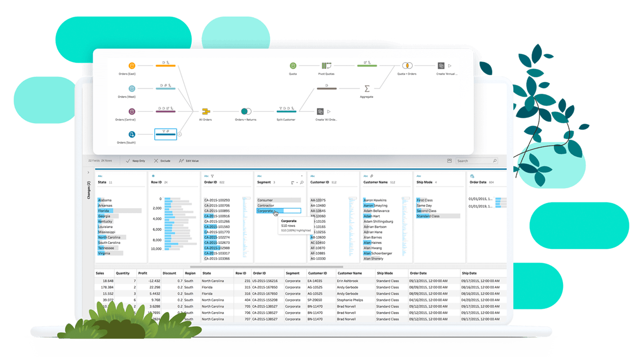Select the Orders (South) input step icon
The height and width of the screenshot is (360, 644).
tap(132, 134)
